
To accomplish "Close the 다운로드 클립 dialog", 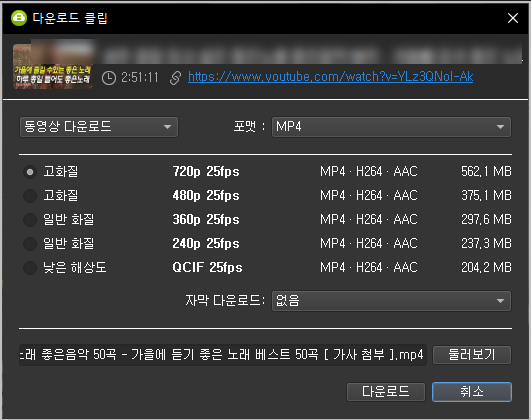I will 513,18.
